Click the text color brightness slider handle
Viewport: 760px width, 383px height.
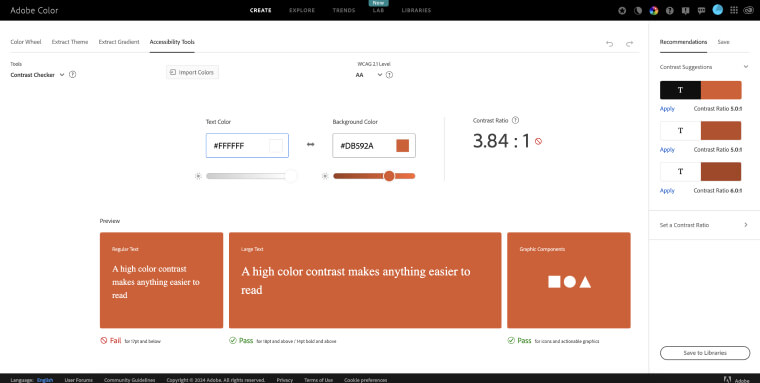(x=290, y=176)
